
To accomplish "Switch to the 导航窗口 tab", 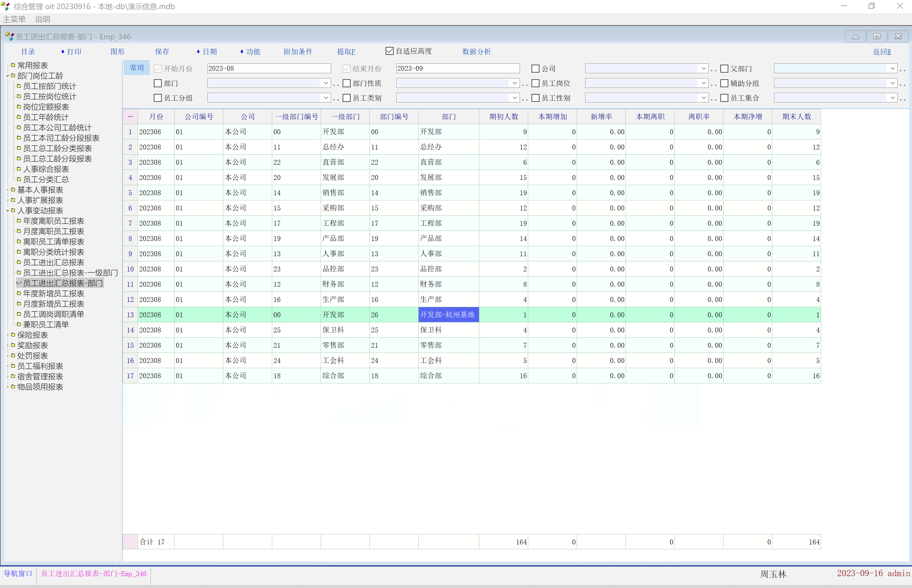I will coord(18,573).
